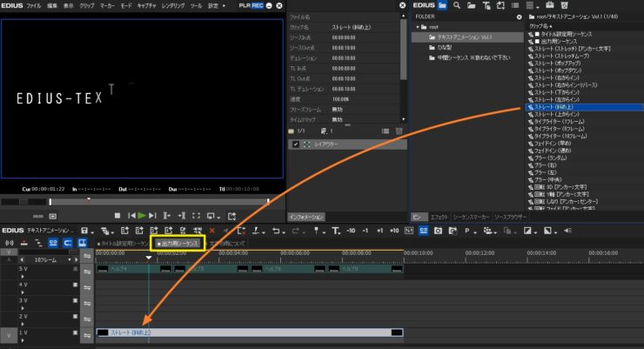This screenshot has width=644, height=349.
Task: Collapse the root folder in the FOLDER tree
Action: [418, 27]
